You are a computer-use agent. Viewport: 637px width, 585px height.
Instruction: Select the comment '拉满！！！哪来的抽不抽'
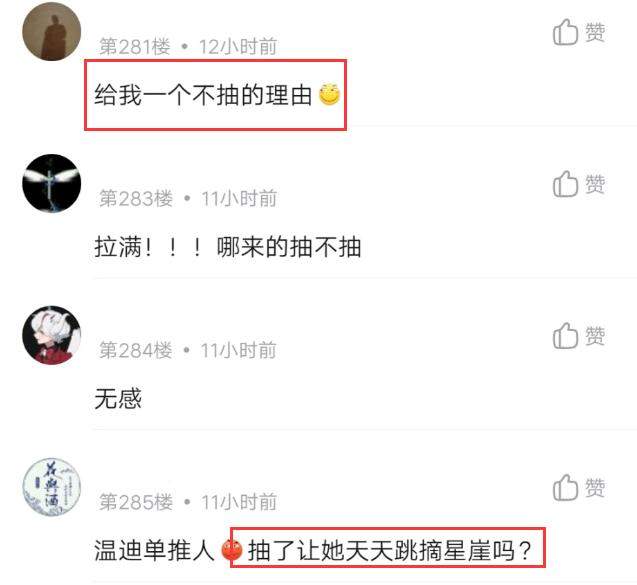click(228, 247)
